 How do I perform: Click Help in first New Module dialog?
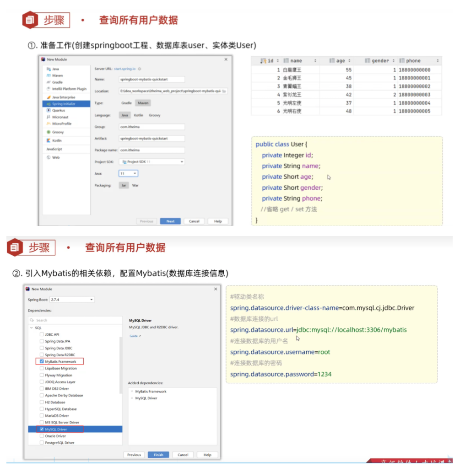coord(218,221)
